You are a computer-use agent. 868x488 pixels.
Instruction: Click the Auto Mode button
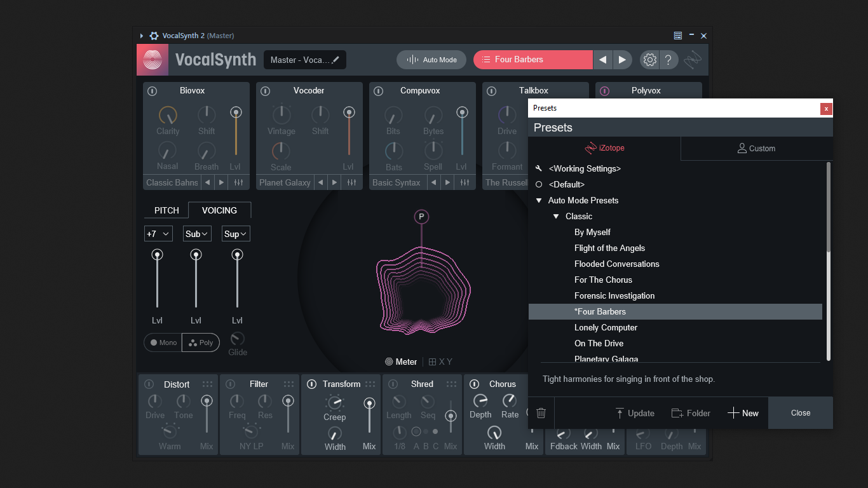point(431,60)
